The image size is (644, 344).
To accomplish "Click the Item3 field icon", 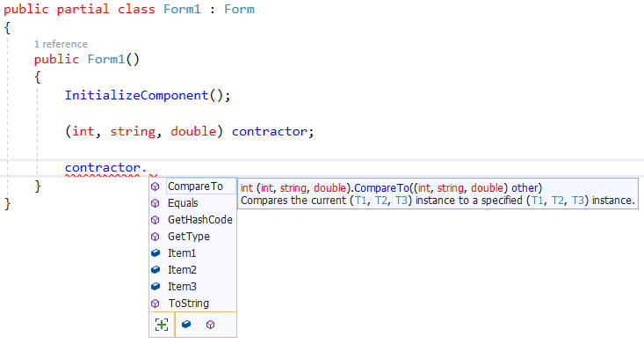I will point(156,287).
